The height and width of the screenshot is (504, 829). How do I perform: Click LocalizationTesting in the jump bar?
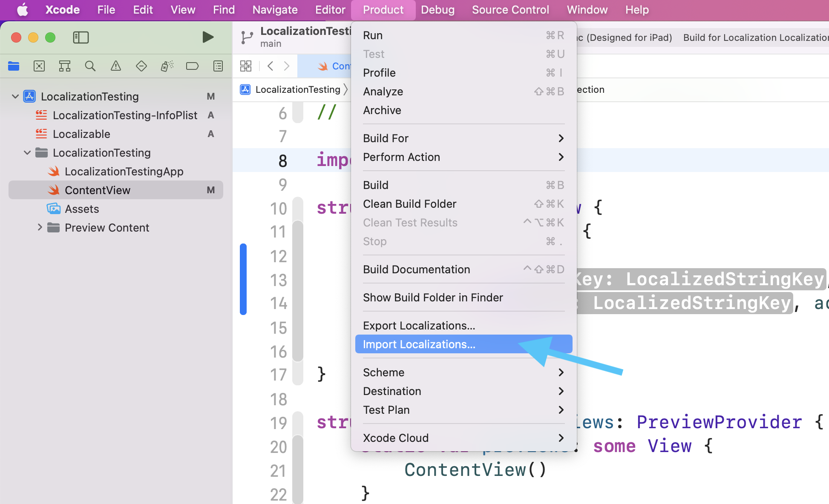click(298, 89)
